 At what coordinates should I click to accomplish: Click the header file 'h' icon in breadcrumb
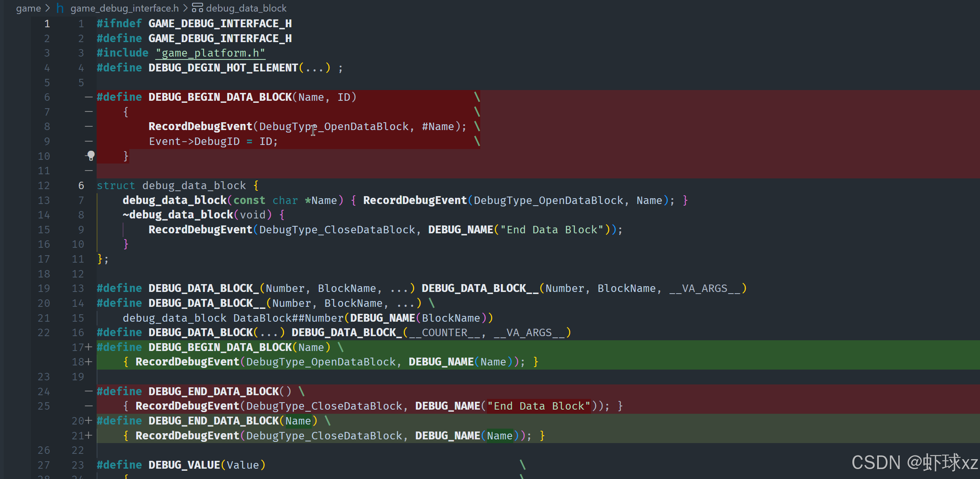point(60,8)
